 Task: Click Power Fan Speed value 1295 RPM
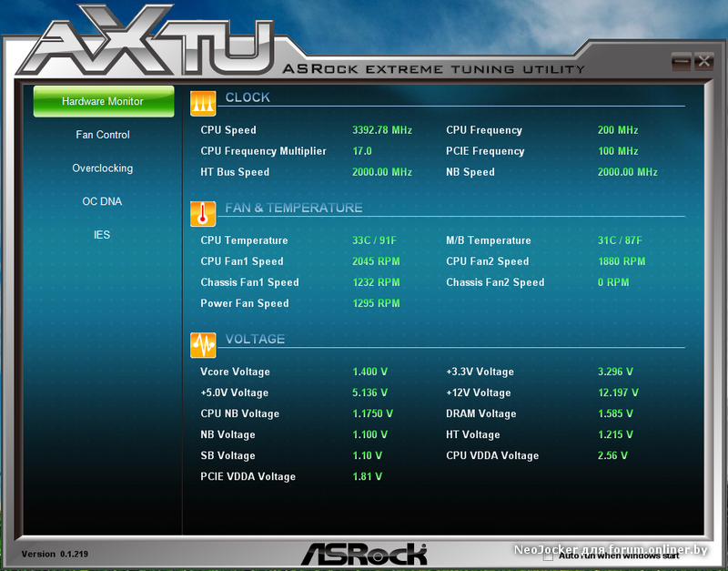(x=376, y=303)
